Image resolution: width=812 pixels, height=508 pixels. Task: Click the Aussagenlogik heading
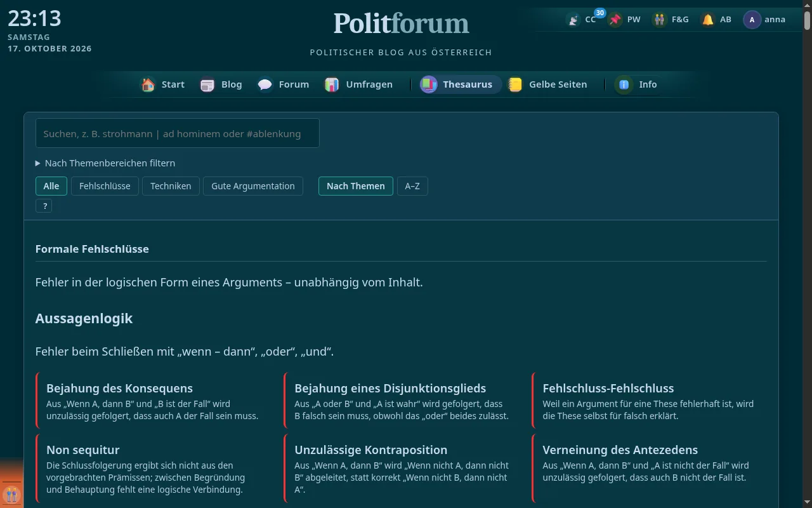[84, 318]
